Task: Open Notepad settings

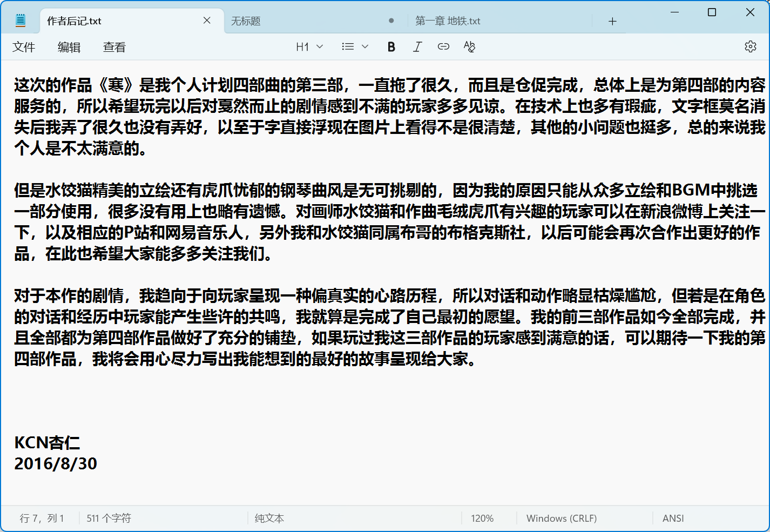Action: pos(751,46)
